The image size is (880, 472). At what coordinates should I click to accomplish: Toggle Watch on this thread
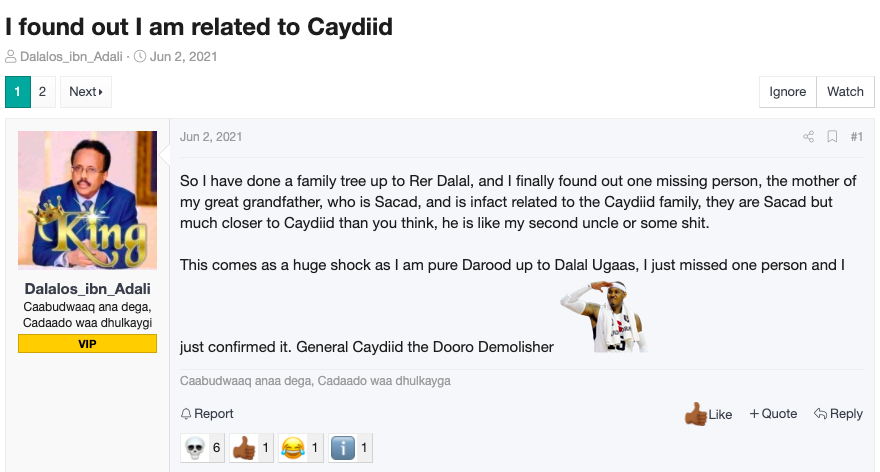845,91
